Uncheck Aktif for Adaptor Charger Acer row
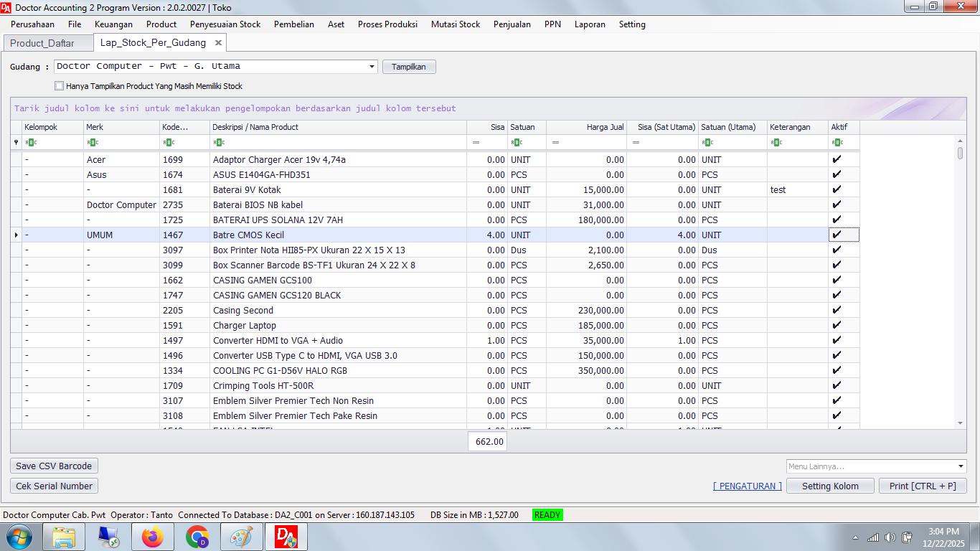 click(x=837, y=160)
